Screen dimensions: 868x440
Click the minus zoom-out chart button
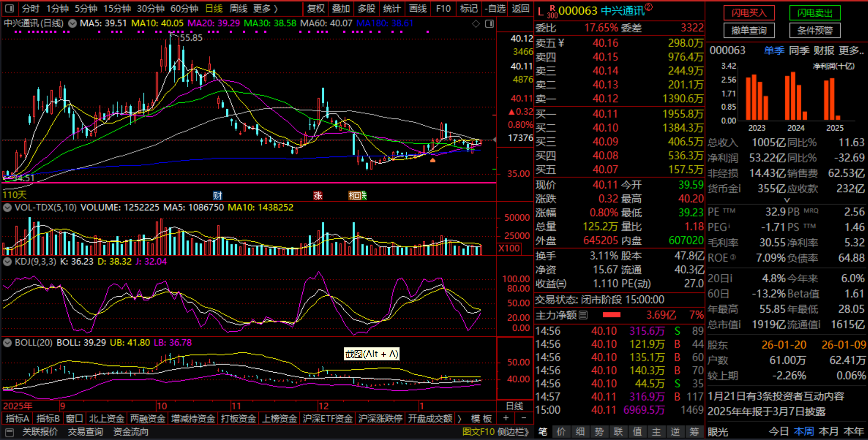(524, 418)
